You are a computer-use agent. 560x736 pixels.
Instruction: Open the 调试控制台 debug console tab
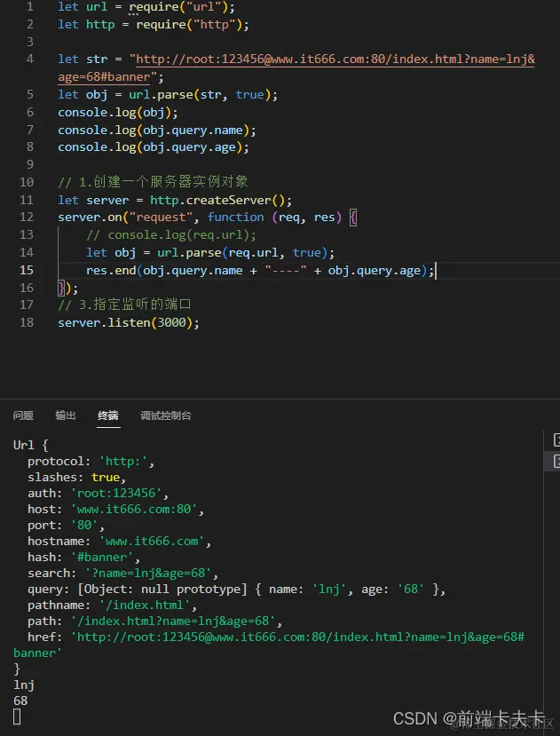[x=165, y=415]
